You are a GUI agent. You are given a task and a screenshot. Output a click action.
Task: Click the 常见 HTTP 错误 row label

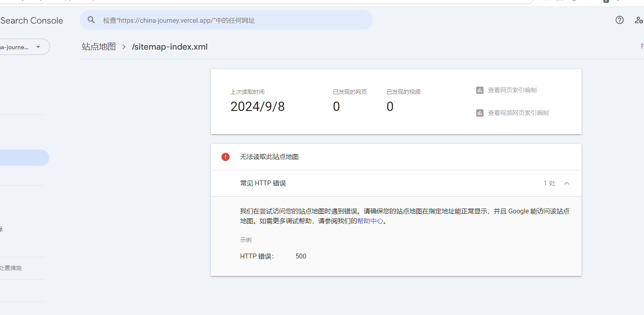[x=263, y=183]
